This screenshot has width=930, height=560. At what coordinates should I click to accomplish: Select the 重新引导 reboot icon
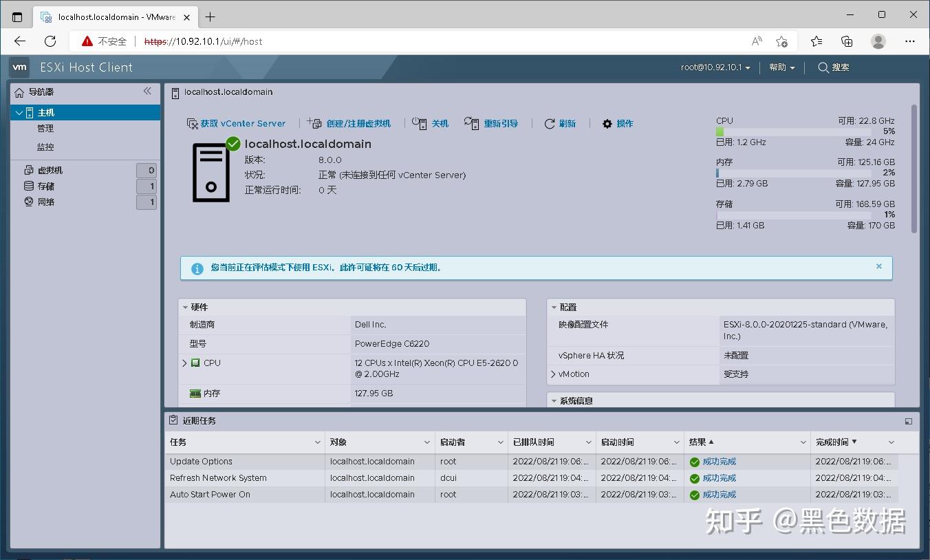[x=472, y=124]
